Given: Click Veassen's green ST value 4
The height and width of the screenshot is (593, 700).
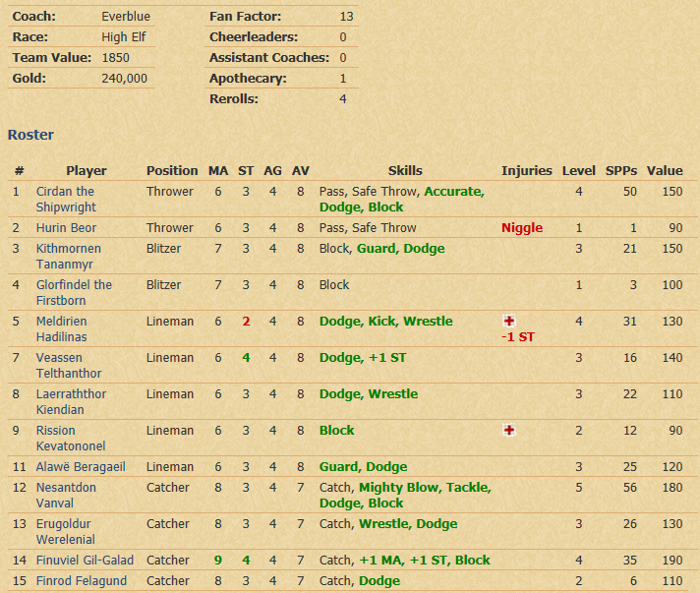Looking at the screenshot, I should coord(246,358).
